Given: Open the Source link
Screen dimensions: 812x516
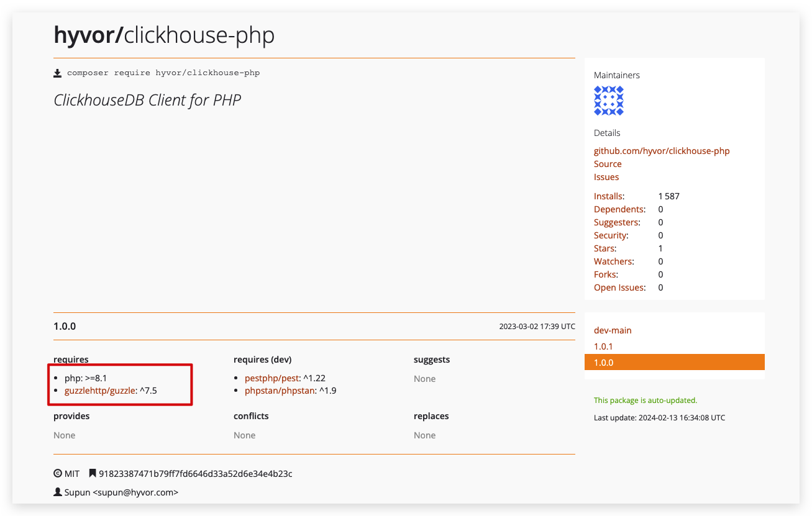Looking at the screenshot, I should pos(608,164).
